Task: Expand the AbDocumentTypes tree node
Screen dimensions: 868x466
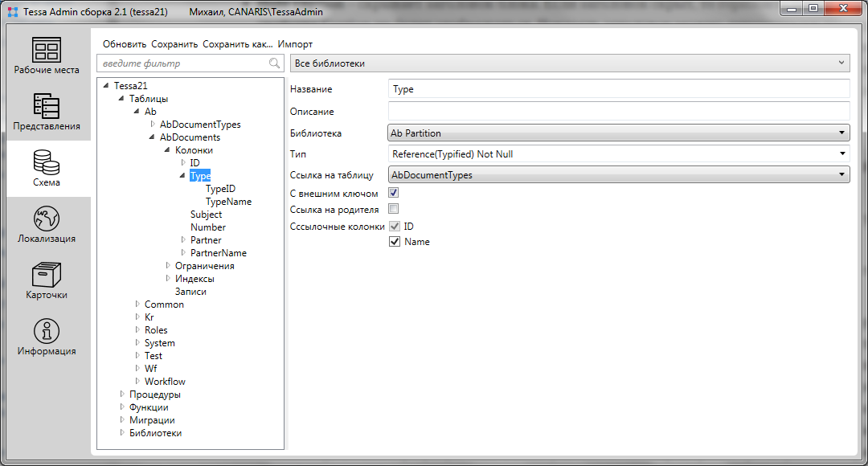Action: click(x=153, y=125)
